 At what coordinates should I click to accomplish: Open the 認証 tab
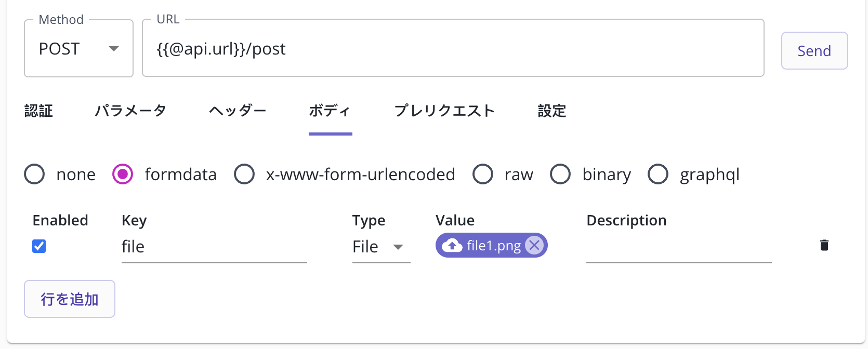click(38, 111)
